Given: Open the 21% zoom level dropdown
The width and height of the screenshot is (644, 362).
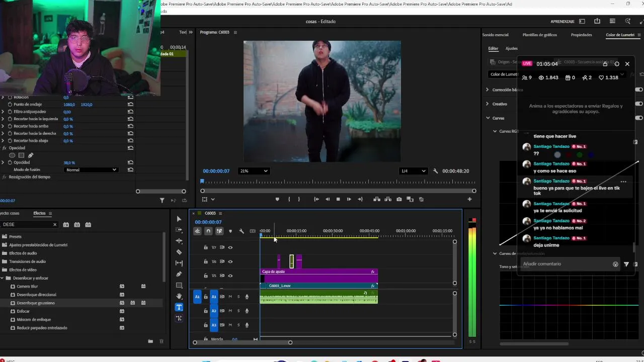Looking at the screenshot, I should [x=253, y=171].
